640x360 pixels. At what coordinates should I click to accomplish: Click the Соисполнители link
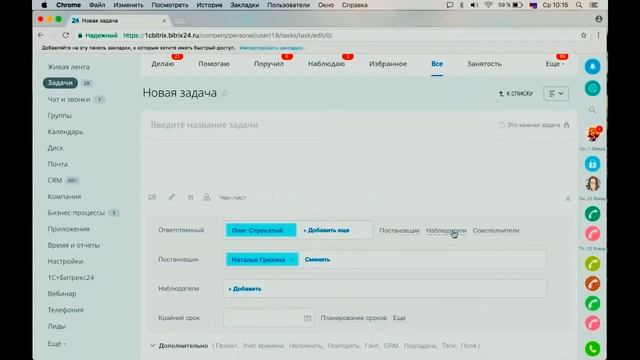click(x=496, y=231)
